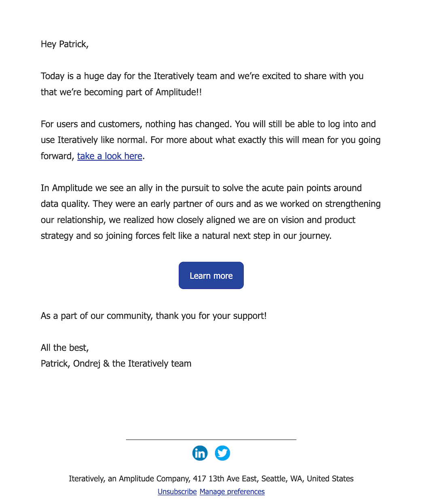The width and height of the screenshot is (424, 504).
Task: Click the greeting 'Hey Patrick' text
Action: click(x=64, y=44)
